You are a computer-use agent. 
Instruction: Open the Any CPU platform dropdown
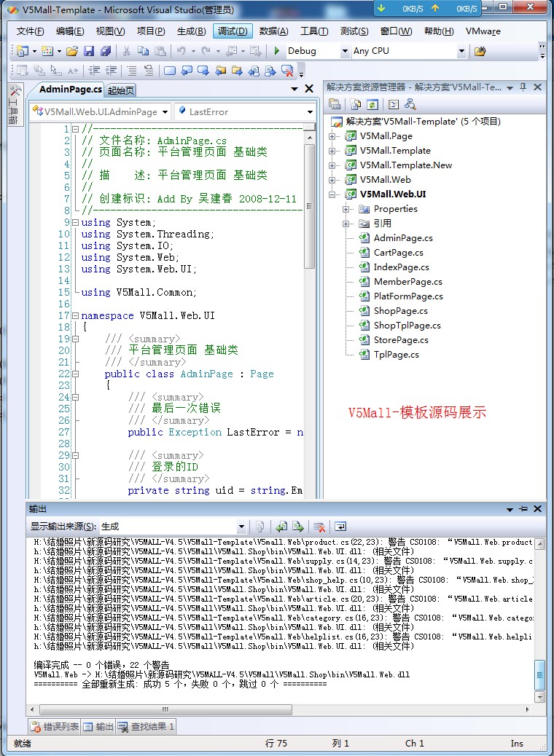(461, 51)
